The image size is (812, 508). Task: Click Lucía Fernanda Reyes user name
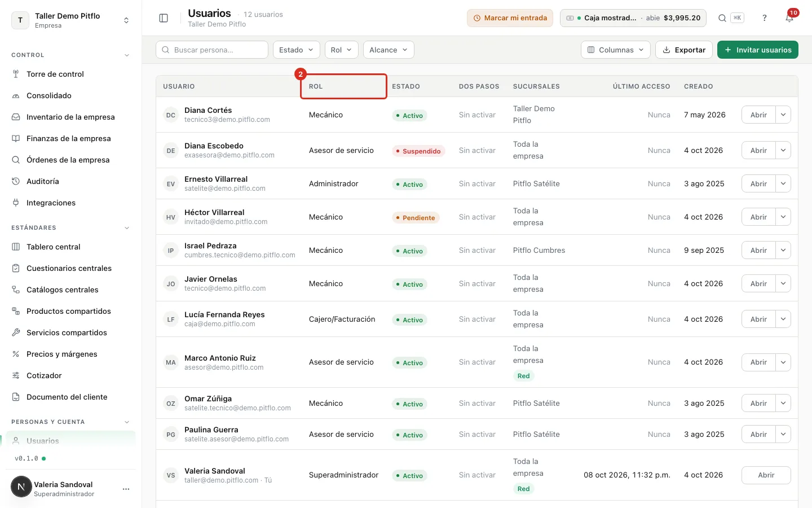(x=224, y=314)
